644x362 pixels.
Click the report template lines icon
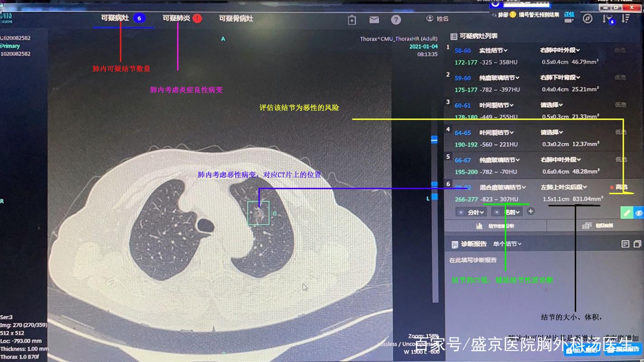(625, 244)
